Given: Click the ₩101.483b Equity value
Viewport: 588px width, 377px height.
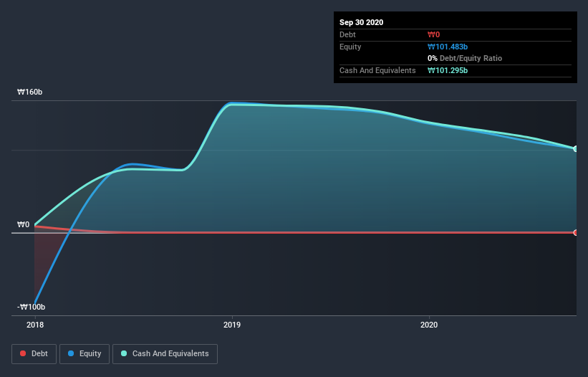Looking at the screenshot, I should 448,47.
